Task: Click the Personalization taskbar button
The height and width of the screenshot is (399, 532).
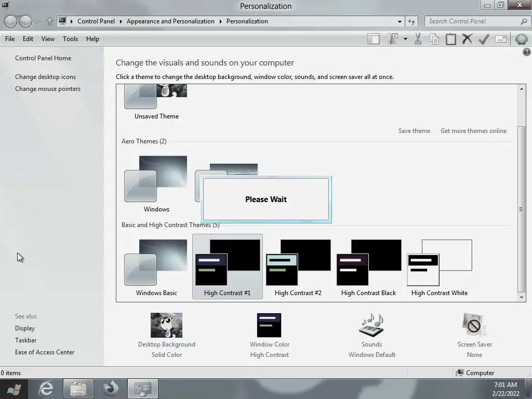Action: click(x=143, y=389)
